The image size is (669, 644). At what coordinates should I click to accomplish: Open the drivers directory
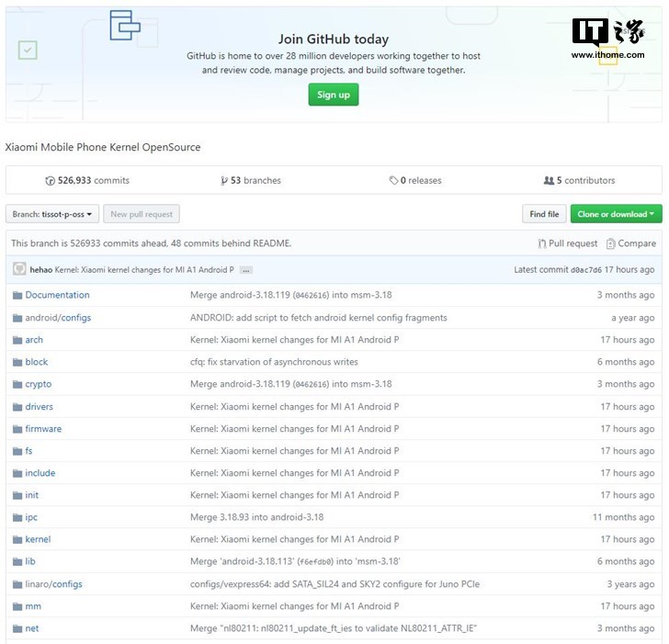(x=39, y=406)
